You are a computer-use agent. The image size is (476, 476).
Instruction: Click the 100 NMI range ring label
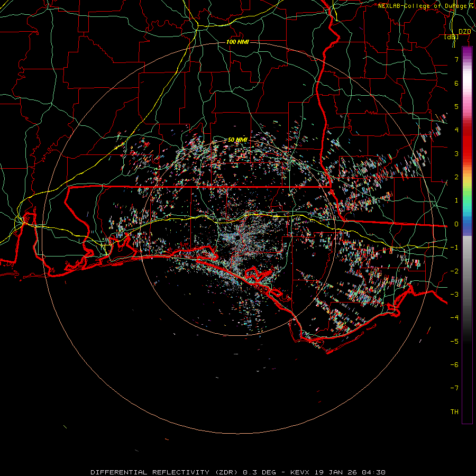[x=237, y=42]
